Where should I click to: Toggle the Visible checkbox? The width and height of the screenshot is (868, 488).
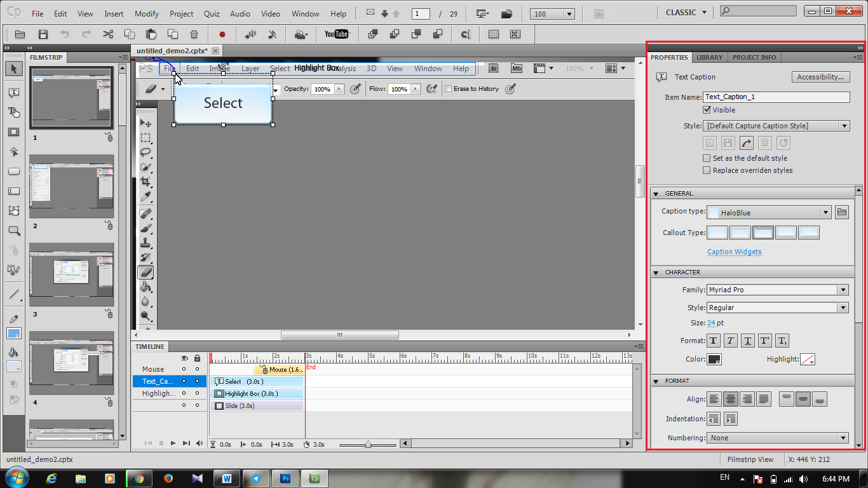point(707,110)
